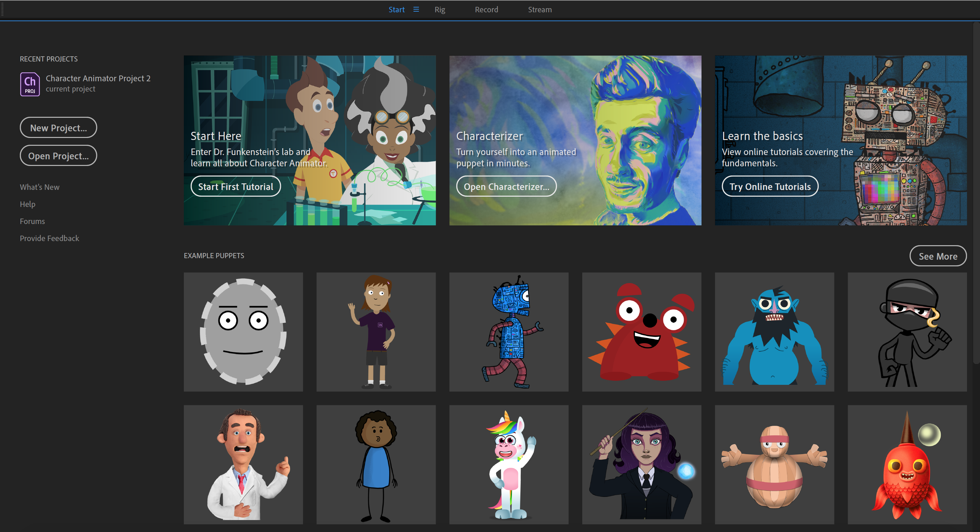Select the wooden doll puppet thumbnail
980x532 pixels.
tap(774, 464)
